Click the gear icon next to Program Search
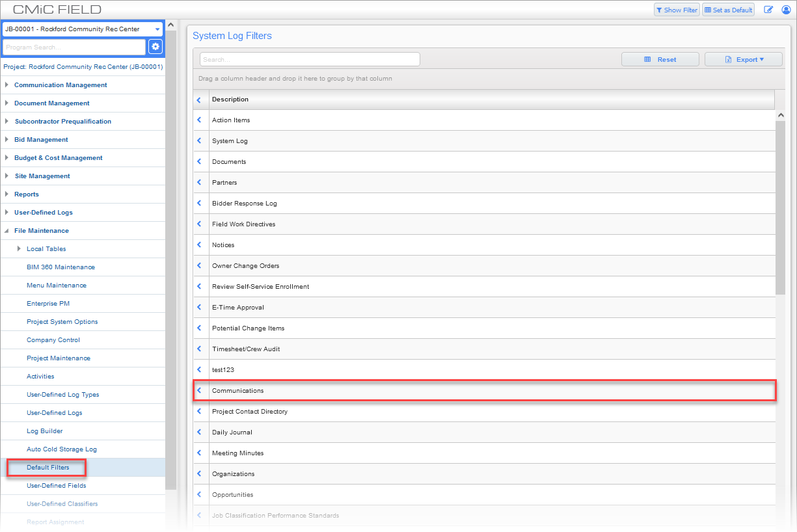 154,47
